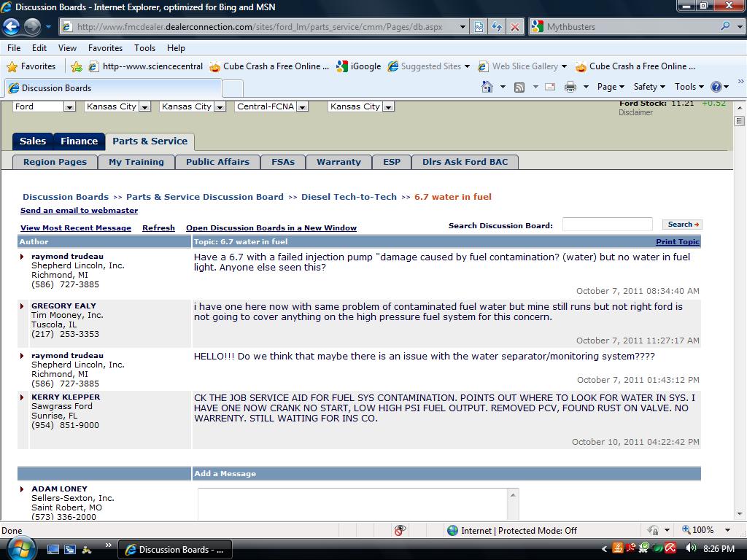Open the Central-FCNA dropdown
This screenshot has width=747, height=560.
tap(271, 106)
